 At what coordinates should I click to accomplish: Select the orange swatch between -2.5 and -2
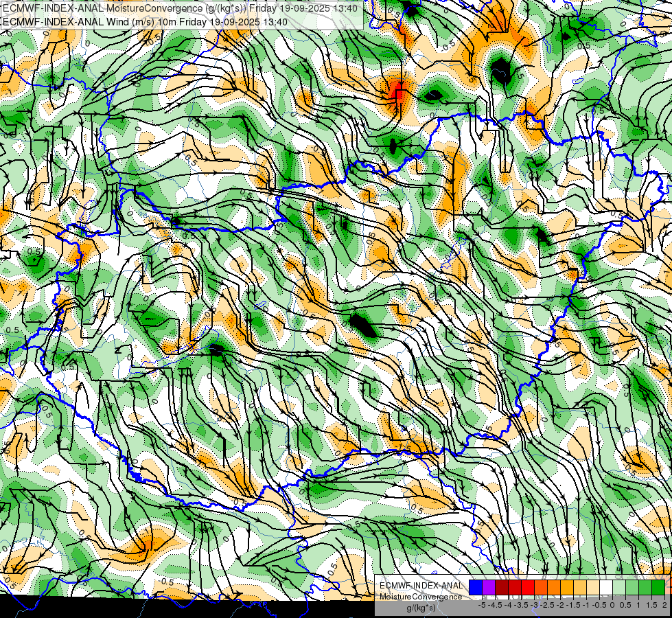click(554, 587)
